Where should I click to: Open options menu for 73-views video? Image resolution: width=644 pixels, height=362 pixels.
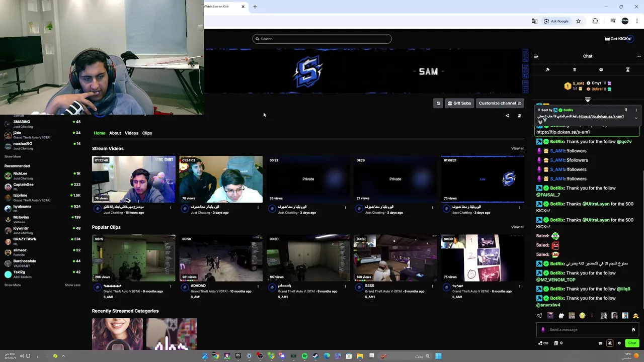point(520,207)
